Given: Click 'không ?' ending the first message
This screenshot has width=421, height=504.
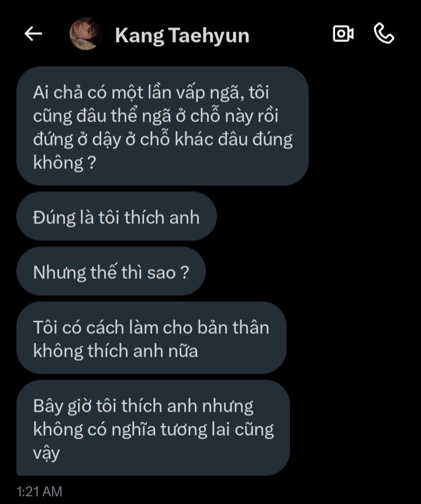Looking at the screenshot, I should pos(64,163).
